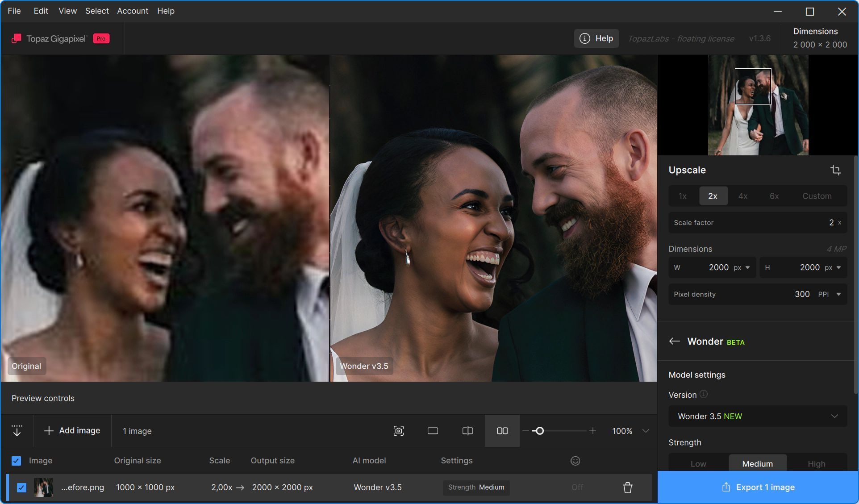Click the Export 1 image button

click(758, 487)
